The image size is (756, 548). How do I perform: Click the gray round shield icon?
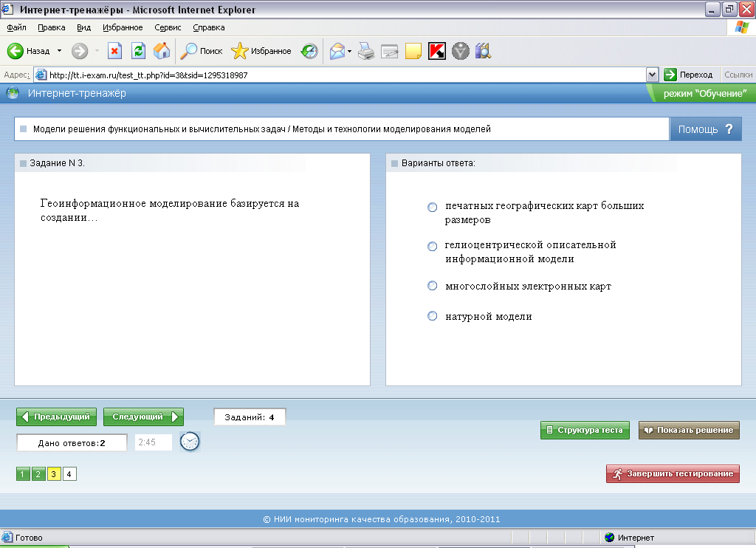pos(461,51)
